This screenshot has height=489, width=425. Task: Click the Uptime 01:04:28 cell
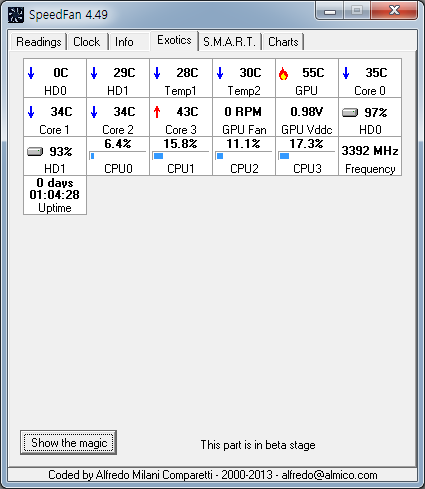[x=55, y=195]
